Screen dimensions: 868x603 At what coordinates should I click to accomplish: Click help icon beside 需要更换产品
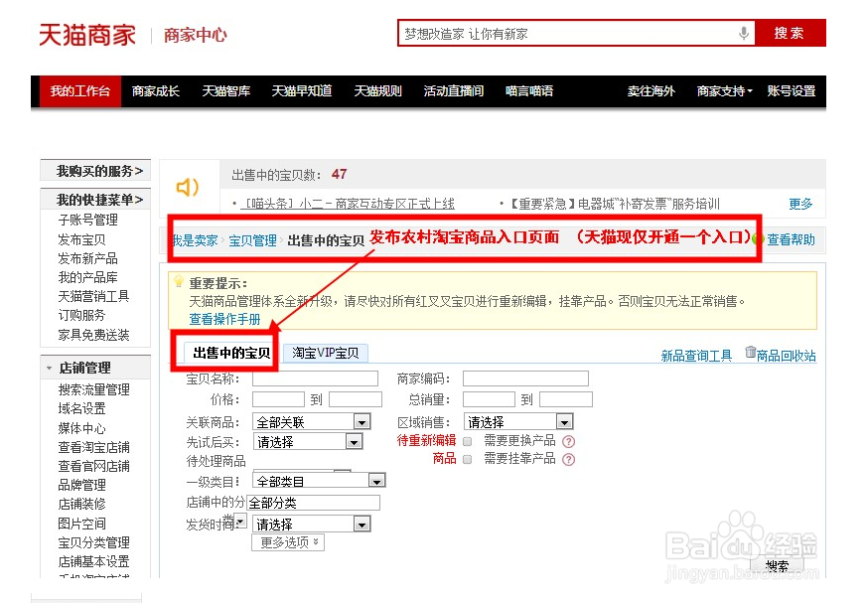pos(568,441)
